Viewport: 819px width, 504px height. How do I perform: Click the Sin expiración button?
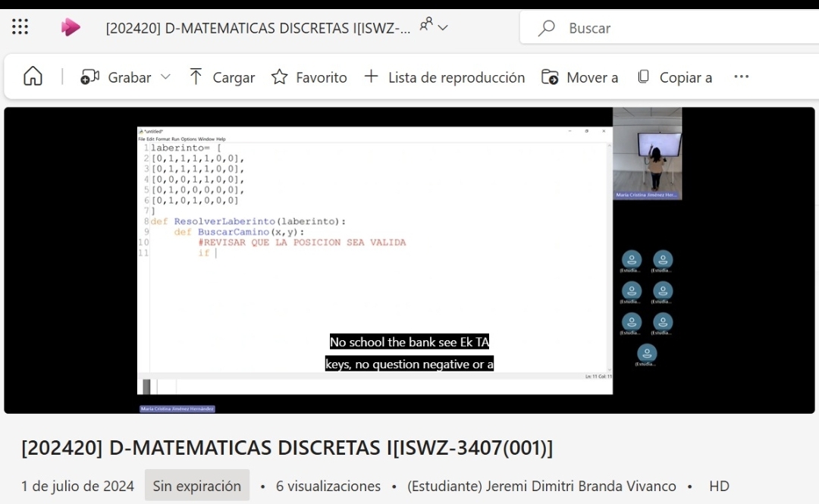click(x=197, y=486)
